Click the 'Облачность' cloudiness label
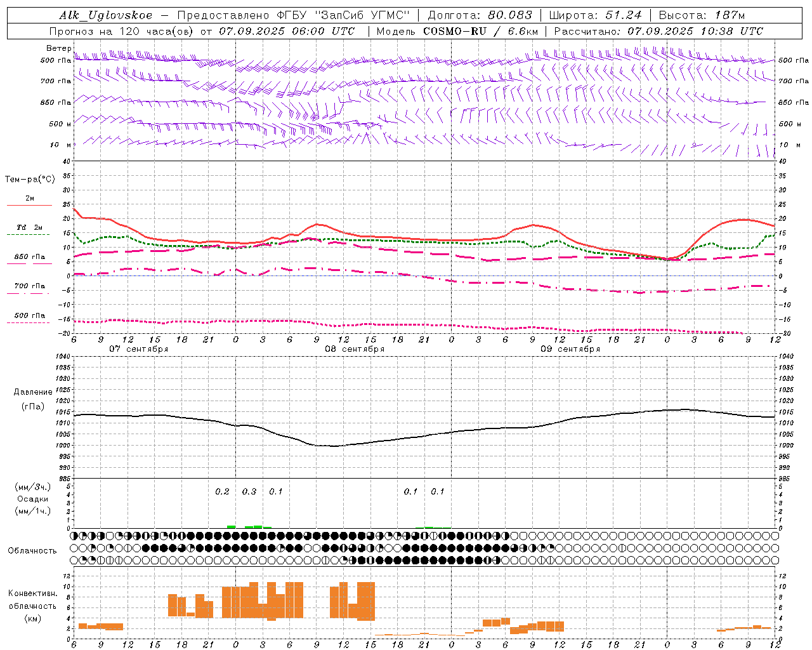This screenshot has height=650, width=812. pyautogui.click(x=32, y=551)
